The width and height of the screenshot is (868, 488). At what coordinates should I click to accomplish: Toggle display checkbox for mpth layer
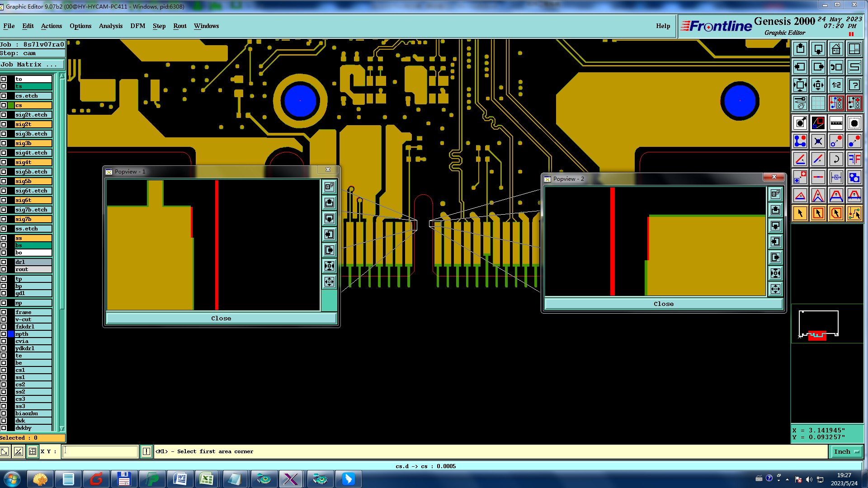[4, 334]
